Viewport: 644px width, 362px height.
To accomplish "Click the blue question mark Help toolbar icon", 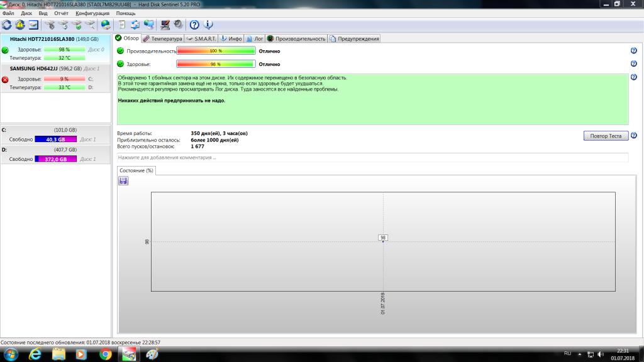I will 194,25.
